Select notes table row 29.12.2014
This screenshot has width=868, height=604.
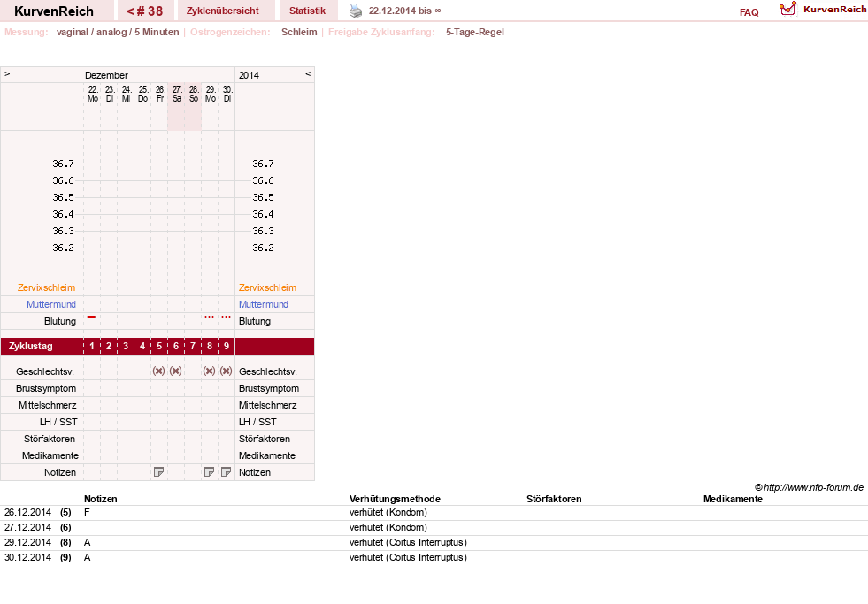(x=434, y=543)
